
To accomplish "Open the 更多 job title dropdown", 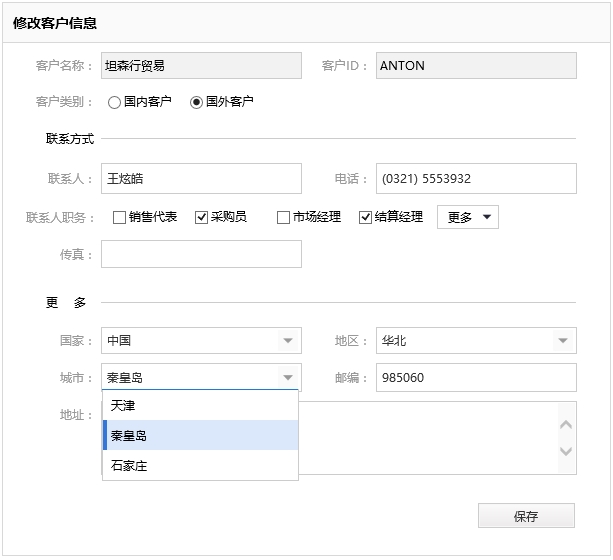I will pos(468,217).
